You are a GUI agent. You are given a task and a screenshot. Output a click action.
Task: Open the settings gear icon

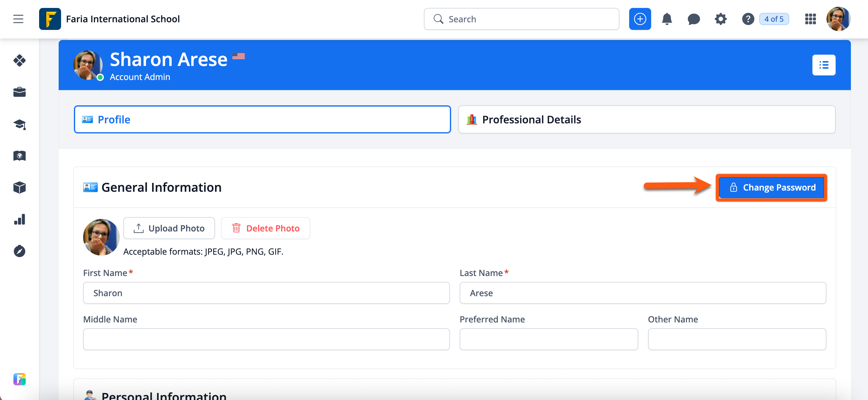click(x=720, y=19)
